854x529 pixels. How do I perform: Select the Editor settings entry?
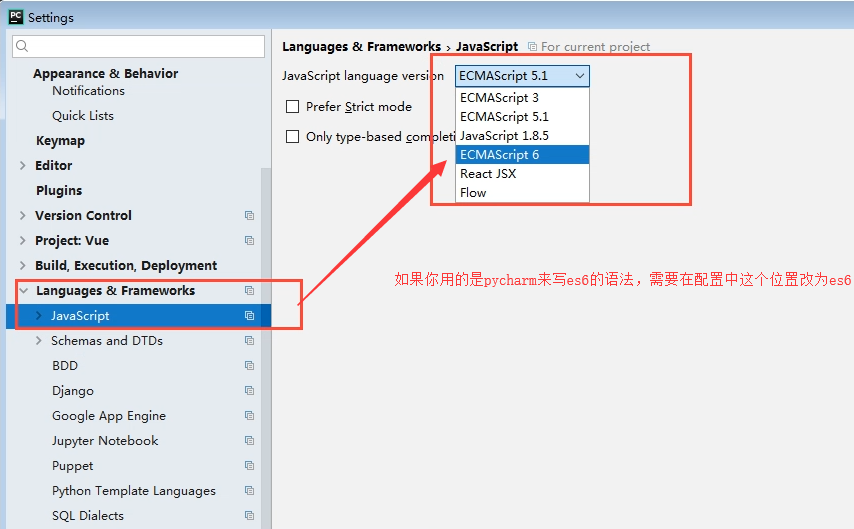(x=53, y=166)
